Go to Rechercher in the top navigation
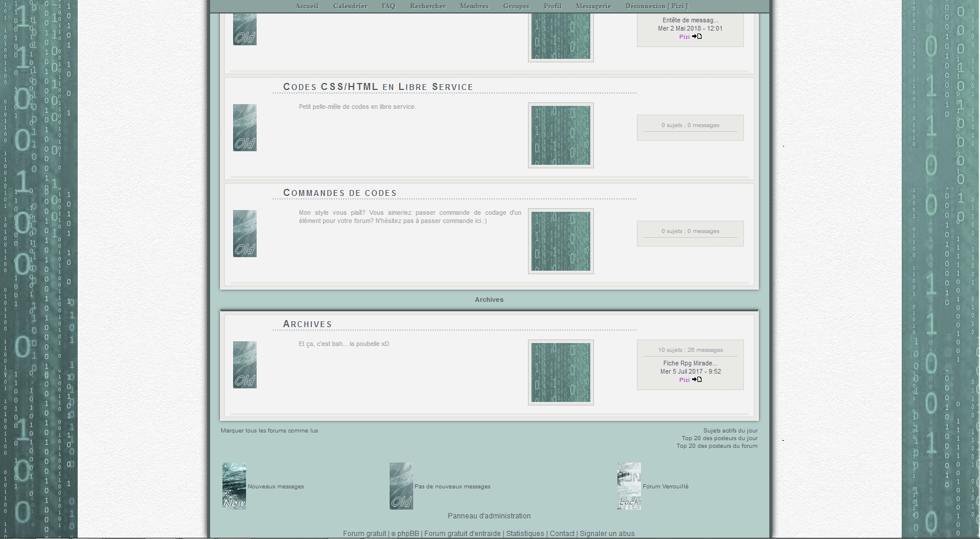Viewport: 980px width, 539px height. pyautogui.click(x=427, y=6)
